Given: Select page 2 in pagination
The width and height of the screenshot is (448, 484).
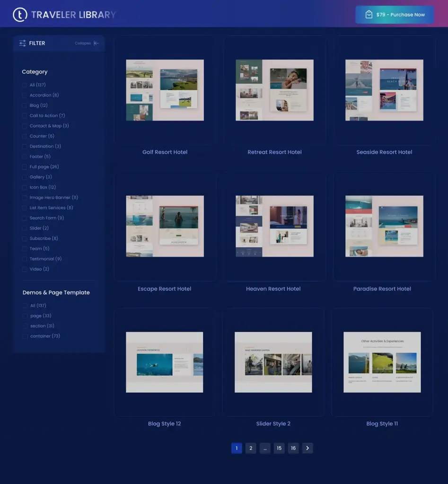Looking at the screenshot, I should click(x=250, y=448).
